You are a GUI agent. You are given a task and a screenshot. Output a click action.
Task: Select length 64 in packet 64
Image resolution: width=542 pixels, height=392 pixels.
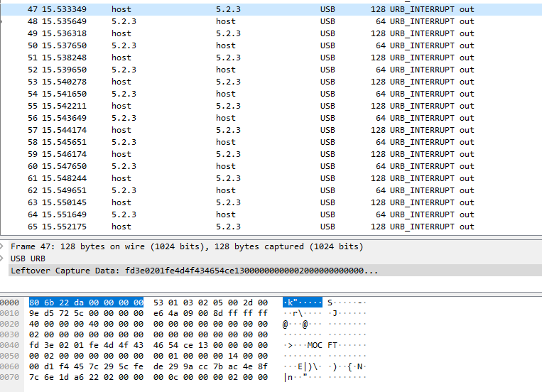point(381,215)
